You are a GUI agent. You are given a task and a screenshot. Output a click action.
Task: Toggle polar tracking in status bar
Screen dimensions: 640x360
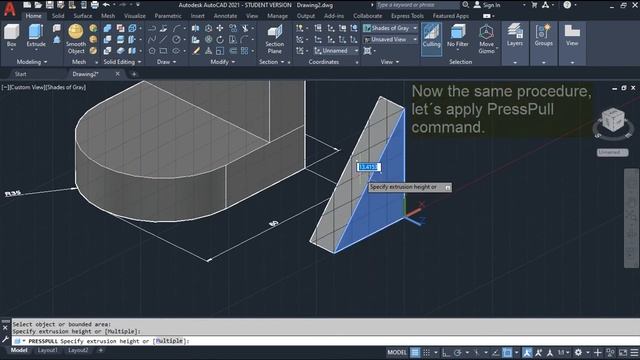point(458,353)
